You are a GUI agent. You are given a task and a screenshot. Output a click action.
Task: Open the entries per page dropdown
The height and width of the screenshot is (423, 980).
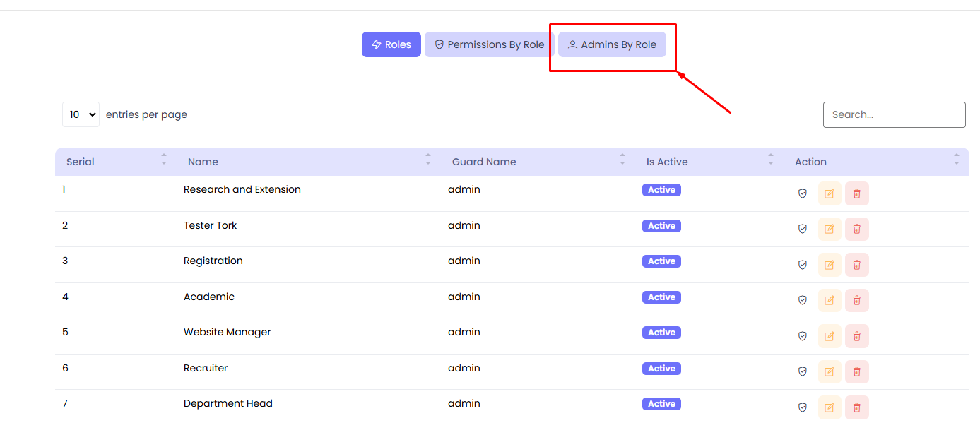pos(81,114)
